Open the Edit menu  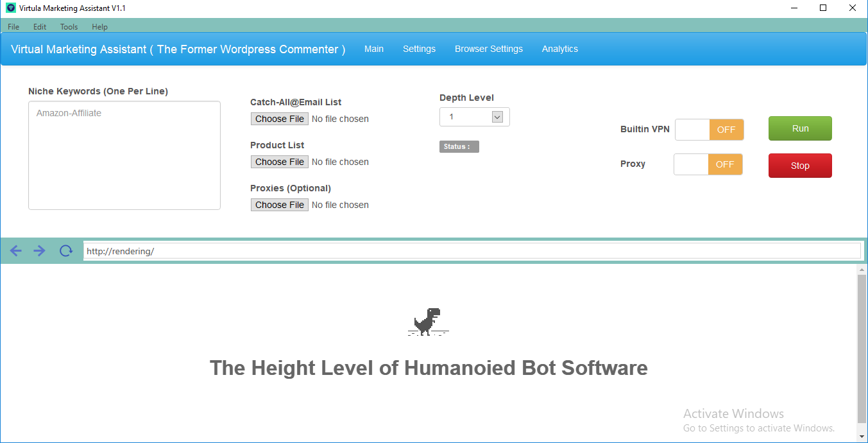pyautogui.click(x=39, y=26)
